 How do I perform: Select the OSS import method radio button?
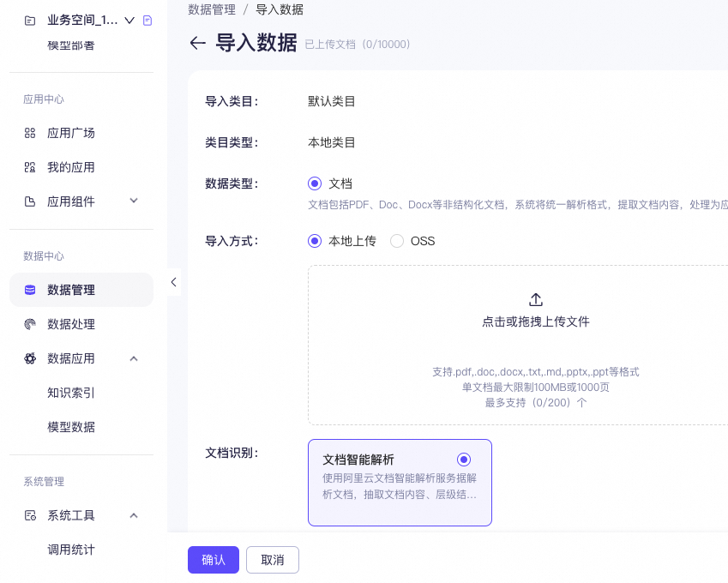(395, 241)
